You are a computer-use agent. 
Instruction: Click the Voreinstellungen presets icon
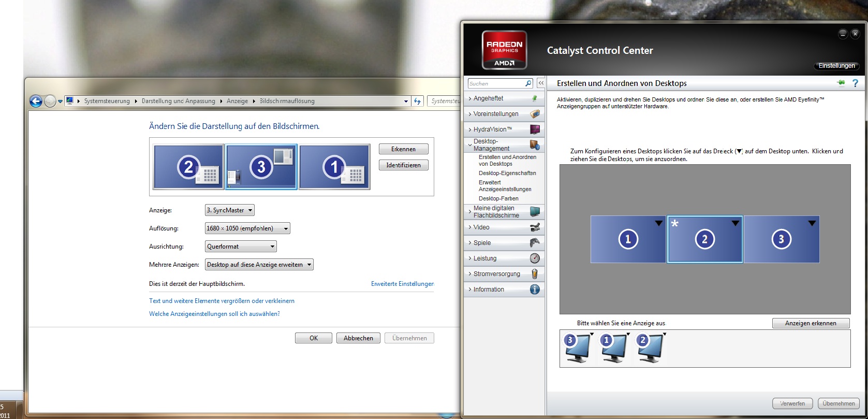pos(535,114)
